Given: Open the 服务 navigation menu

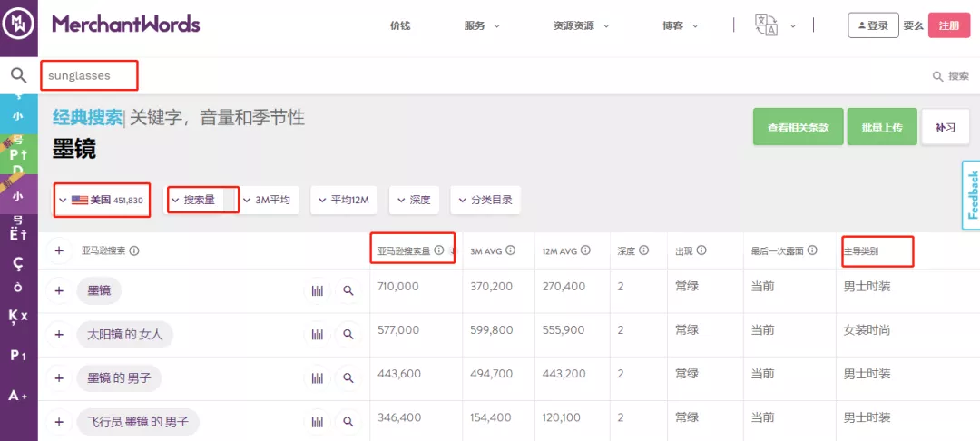Looking at the screenshot, I should pyautogui.click(x=482, y=25).
